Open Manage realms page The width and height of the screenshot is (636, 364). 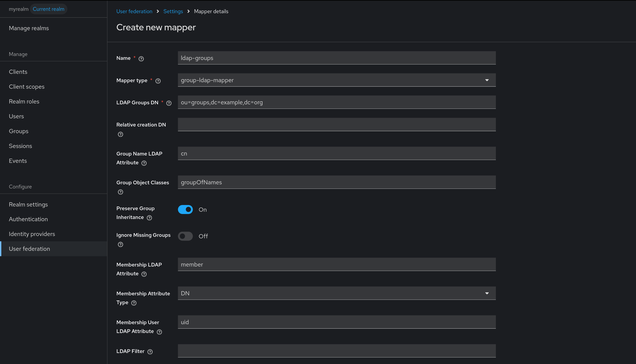point(29,28)
